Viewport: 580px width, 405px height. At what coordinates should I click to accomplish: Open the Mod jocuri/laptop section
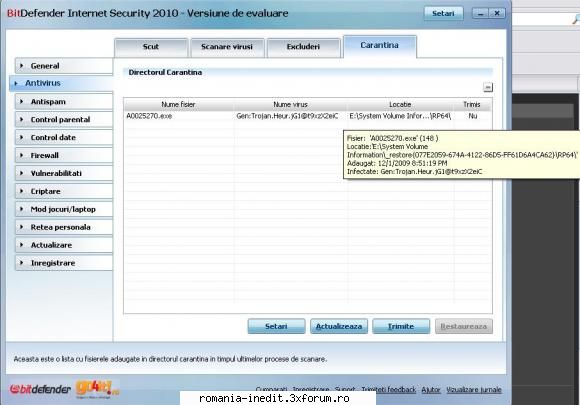(x=64, y=209)
